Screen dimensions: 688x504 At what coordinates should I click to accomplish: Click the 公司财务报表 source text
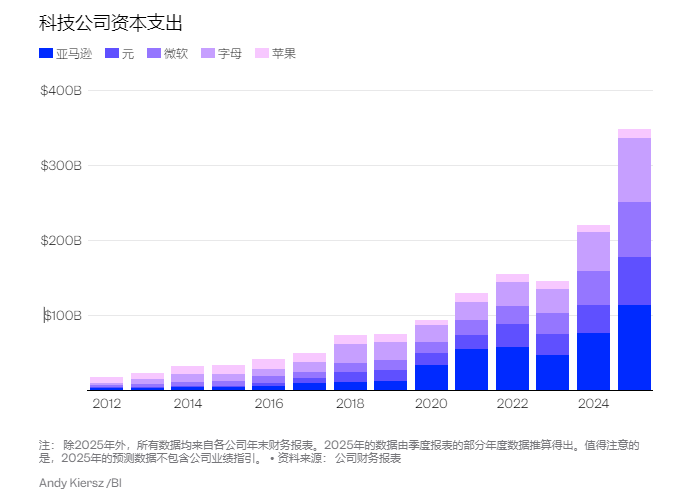[367, 458]
